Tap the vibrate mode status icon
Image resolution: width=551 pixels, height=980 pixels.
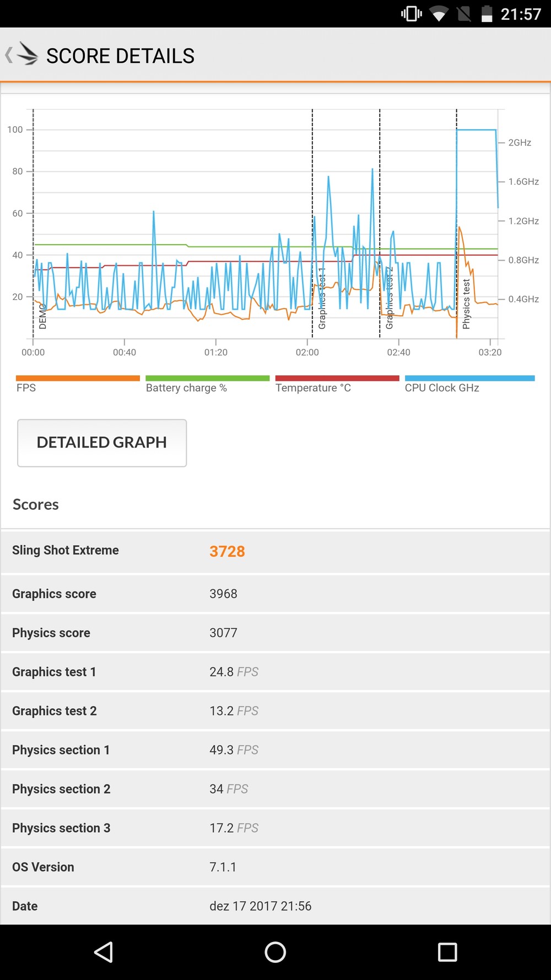pyautogui.click(x=411, y=14)
